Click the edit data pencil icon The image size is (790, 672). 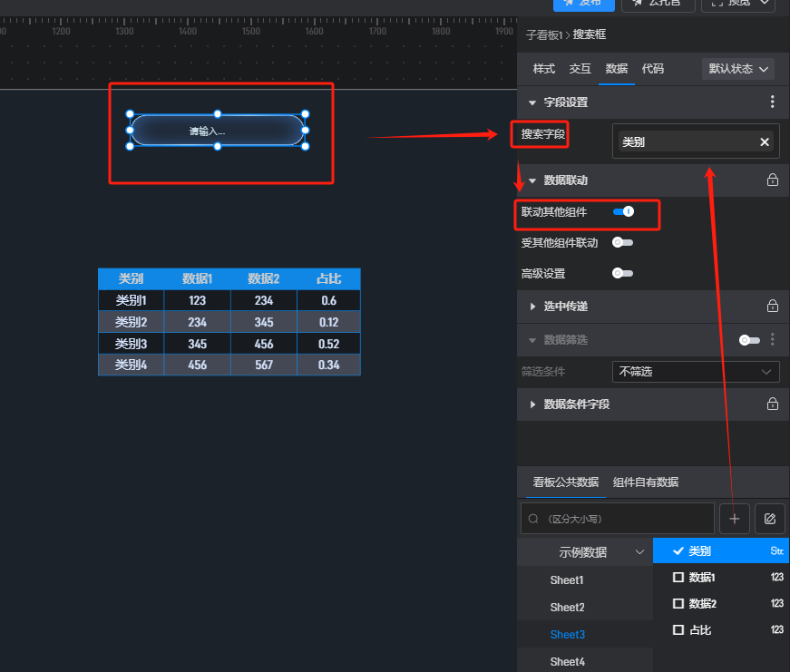[x=769, y=519]
